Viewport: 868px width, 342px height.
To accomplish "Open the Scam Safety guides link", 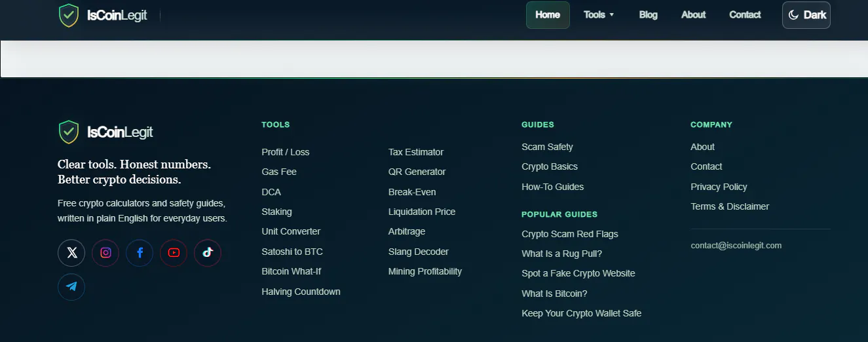I will click(x=547, y=147).
